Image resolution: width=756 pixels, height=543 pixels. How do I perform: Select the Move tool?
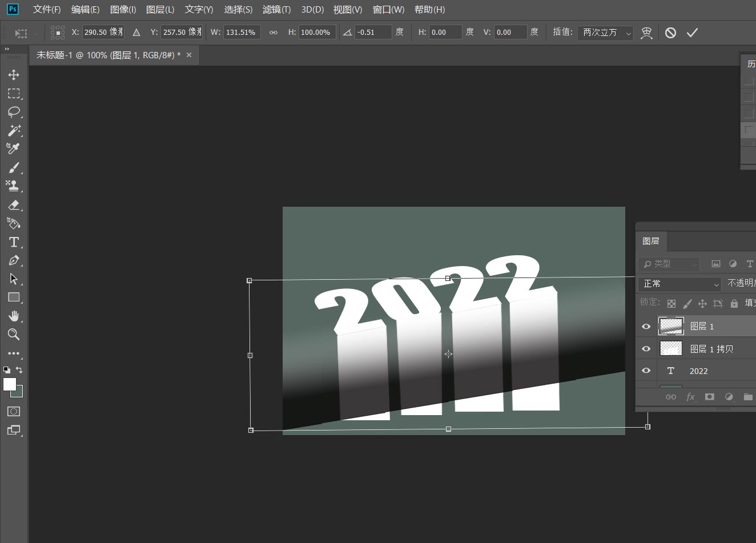click(14, 75)
